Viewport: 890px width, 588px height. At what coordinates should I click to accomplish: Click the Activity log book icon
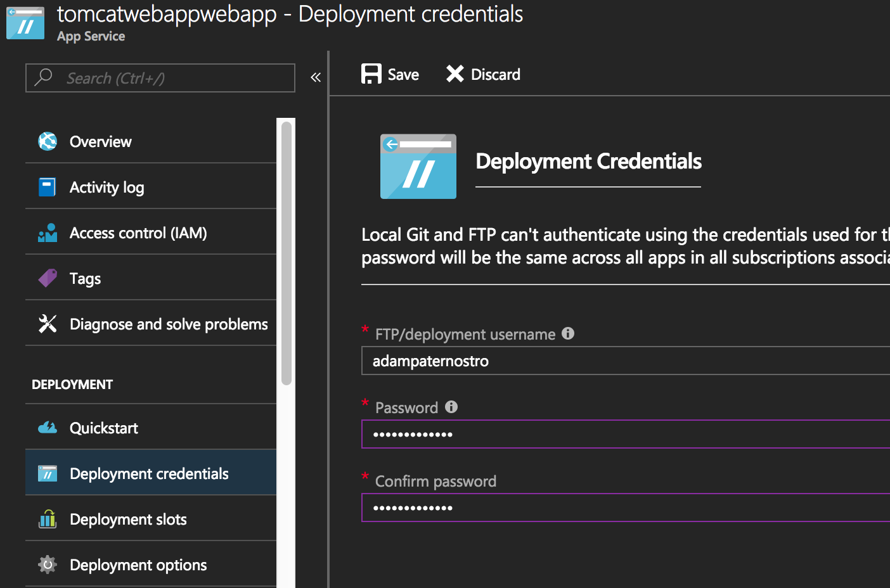tap(47, 187)
